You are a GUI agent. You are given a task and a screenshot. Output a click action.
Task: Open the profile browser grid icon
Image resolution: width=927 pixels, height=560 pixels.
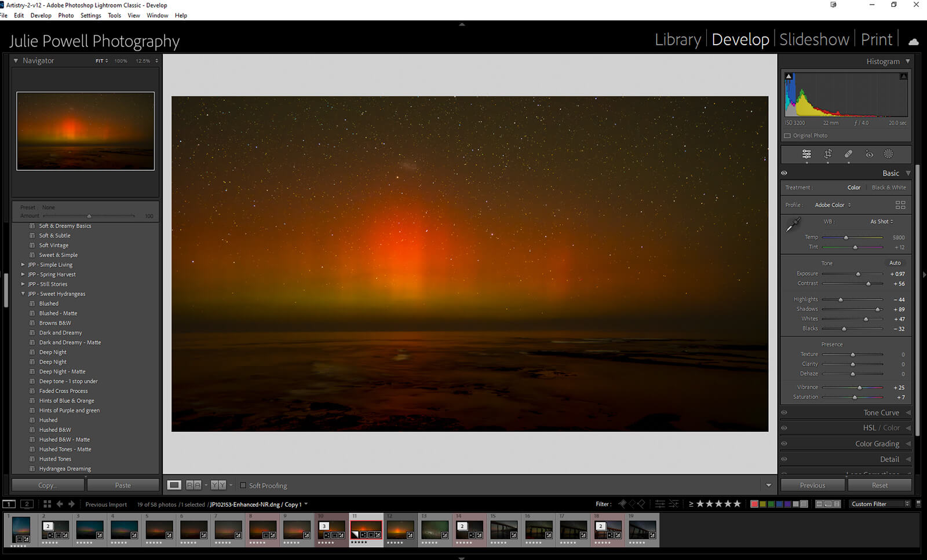pos(900,205)
